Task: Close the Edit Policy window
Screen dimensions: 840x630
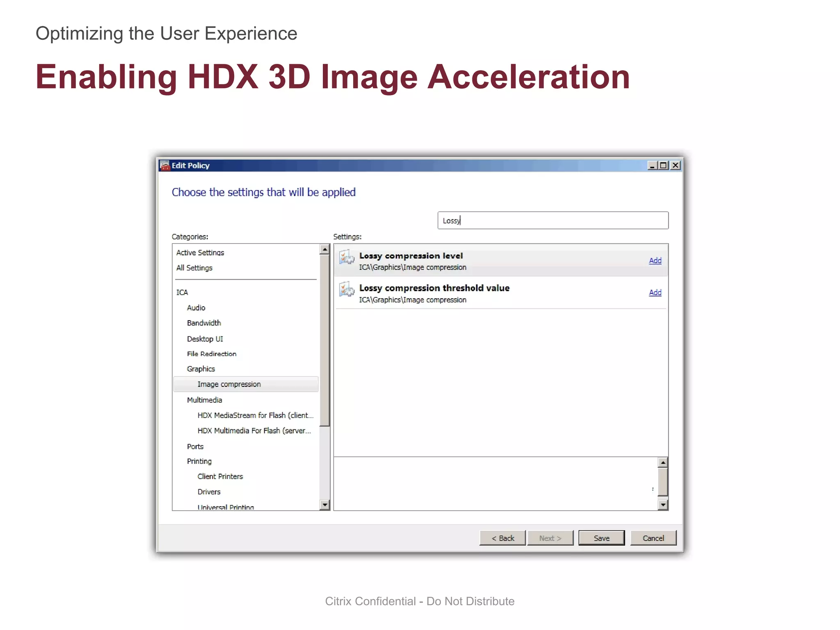Action: coord(676,165)
